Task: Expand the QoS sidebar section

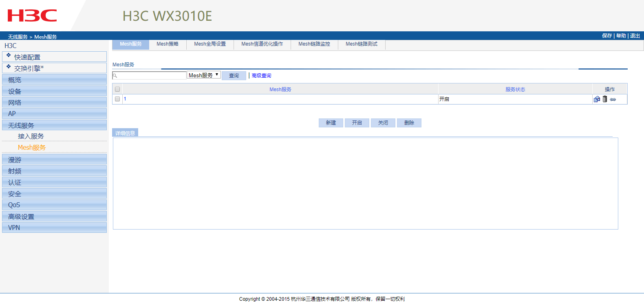Action: tap(54, 205)
